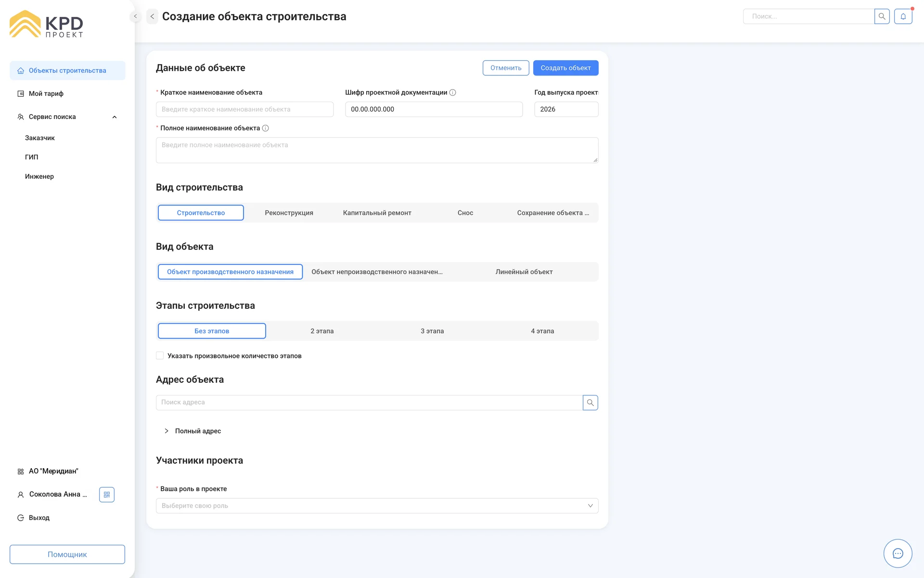Image resolution: width=924 pixels, height=578 pixels.
Task: Click the house icon of Объекты строительства
Action: (x=21, y=71)
